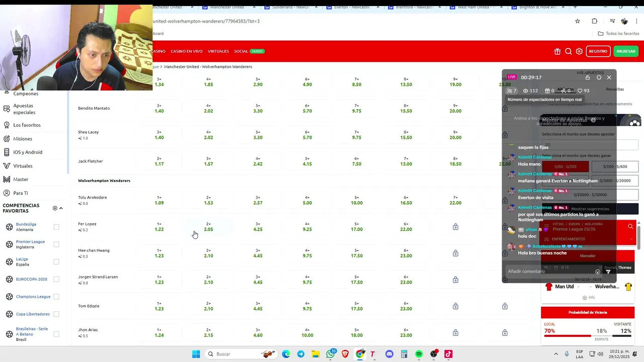Open the live overlay settings gear
This screenshot has height=362, width=644.
(599, 77)
